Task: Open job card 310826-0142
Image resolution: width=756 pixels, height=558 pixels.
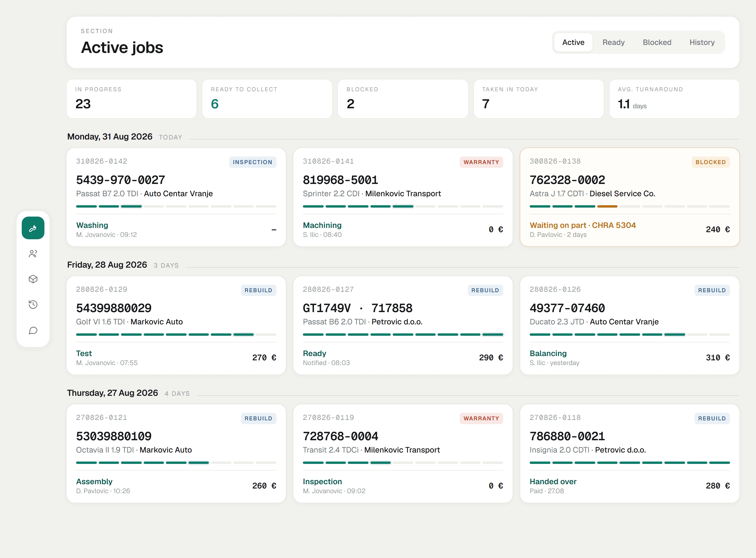Action: pos(176,197)
